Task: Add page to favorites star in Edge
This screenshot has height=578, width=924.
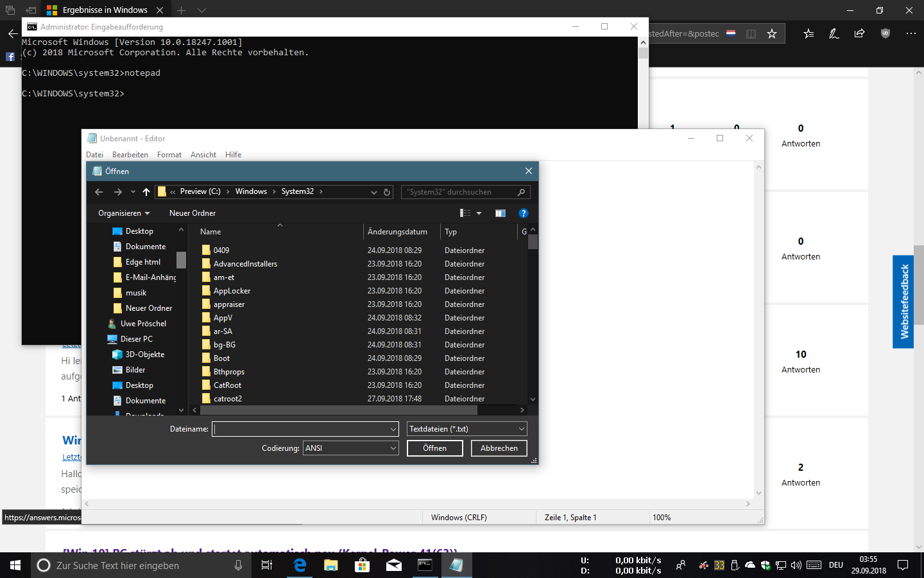Action: [x=772, y=33]
